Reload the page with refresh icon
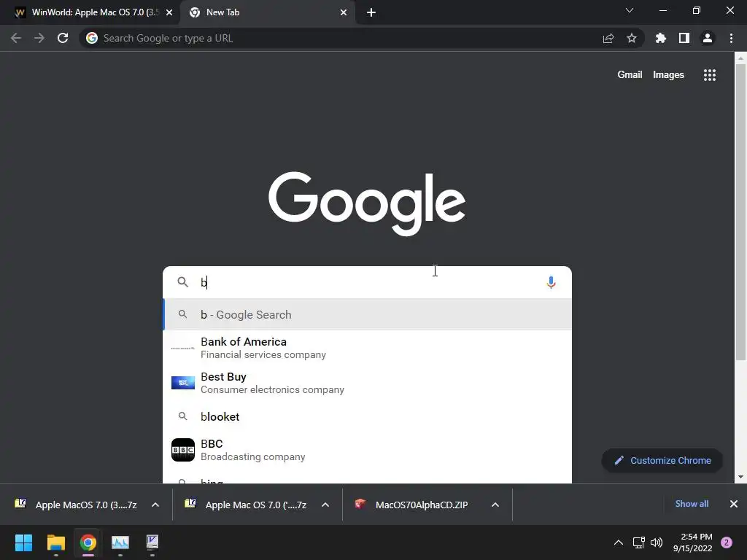The image size is (747, 560). tap(63, 38)
